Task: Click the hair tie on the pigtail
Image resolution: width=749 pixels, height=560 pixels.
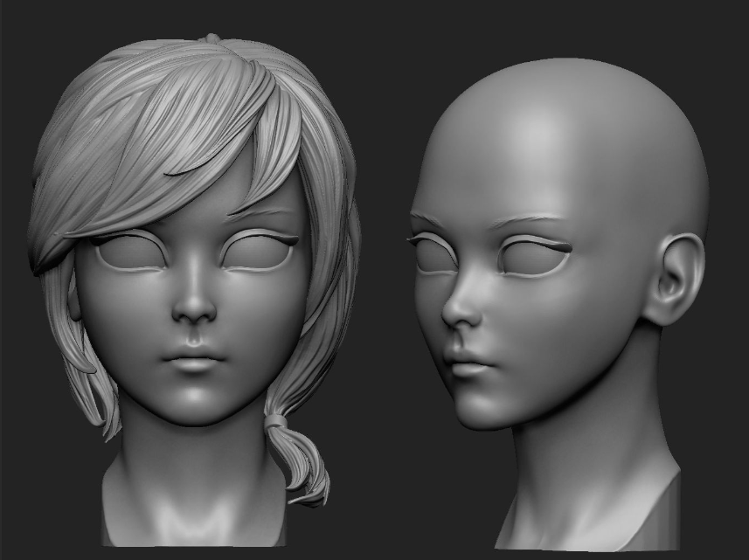Action: [279, 424]
